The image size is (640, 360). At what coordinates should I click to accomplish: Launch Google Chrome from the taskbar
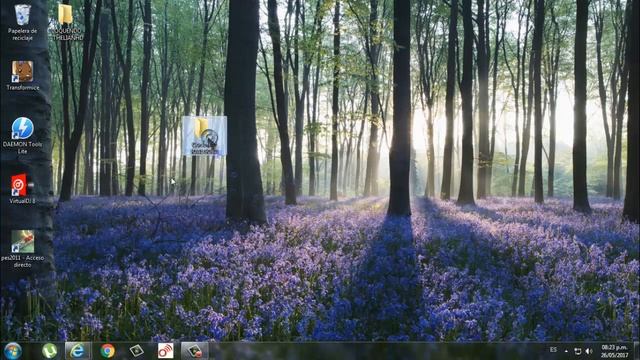107,351
